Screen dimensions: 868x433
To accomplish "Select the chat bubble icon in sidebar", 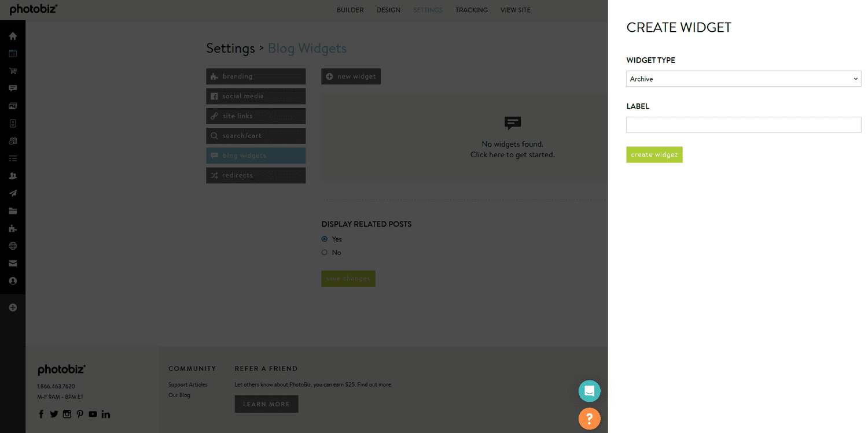I will coord(13,88).
